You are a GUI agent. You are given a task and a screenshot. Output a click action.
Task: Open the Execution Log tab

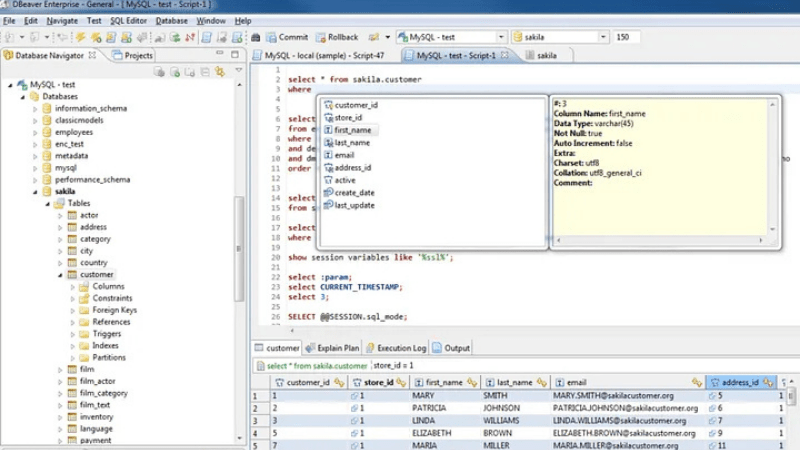(x=396, y=348)
